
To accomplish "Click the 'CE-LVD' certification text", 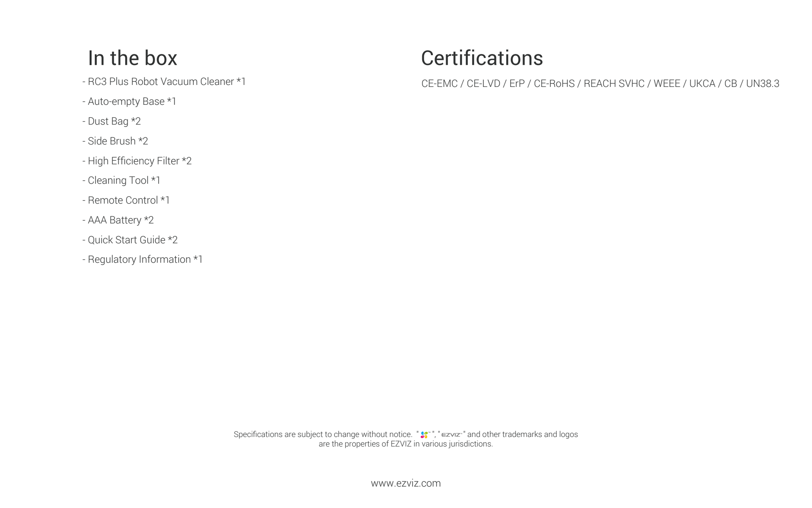I will point(483,84).
